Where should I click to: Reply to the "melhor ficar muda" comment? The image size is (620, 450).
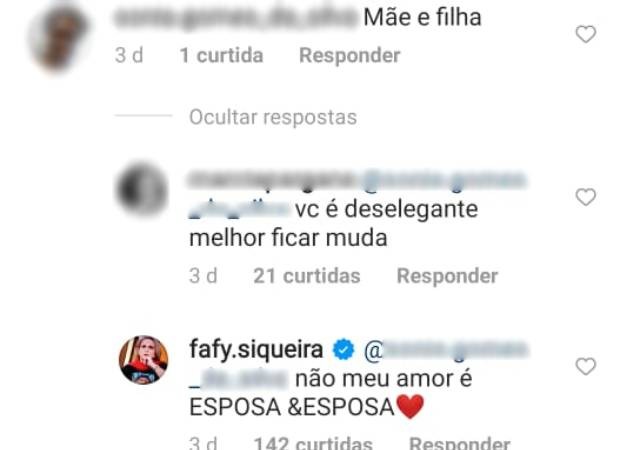447,276
